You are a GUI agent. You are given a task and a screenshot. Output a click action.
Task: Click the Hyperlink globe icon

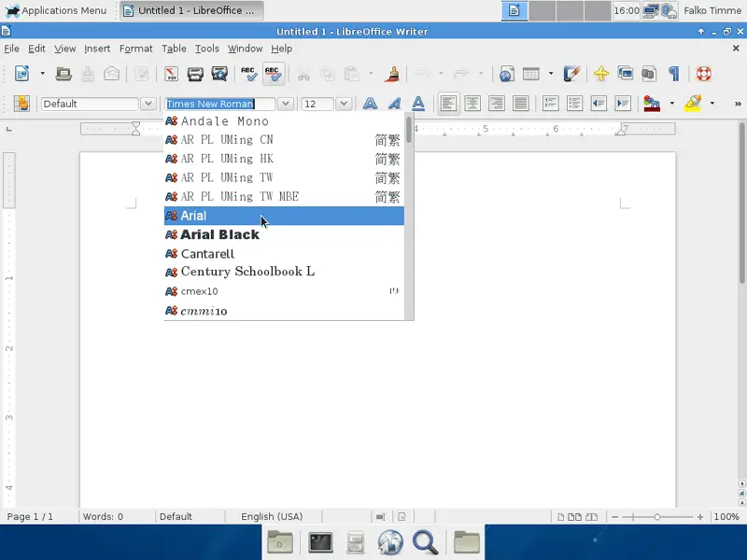tap(506, 74)
